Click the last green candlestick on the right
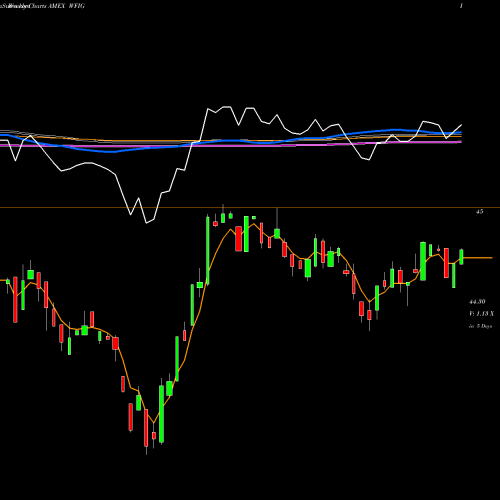 pyautogui.click(x=462, y=257)
